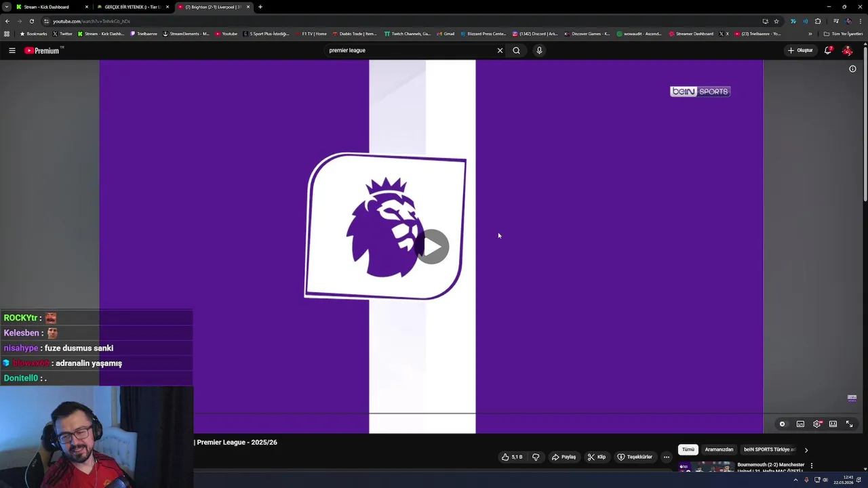Image resolution: width=868 pixels, height=488 pixels.
Task: Select the Aramanızdan filter chip
Action: [x=719, y=449]
